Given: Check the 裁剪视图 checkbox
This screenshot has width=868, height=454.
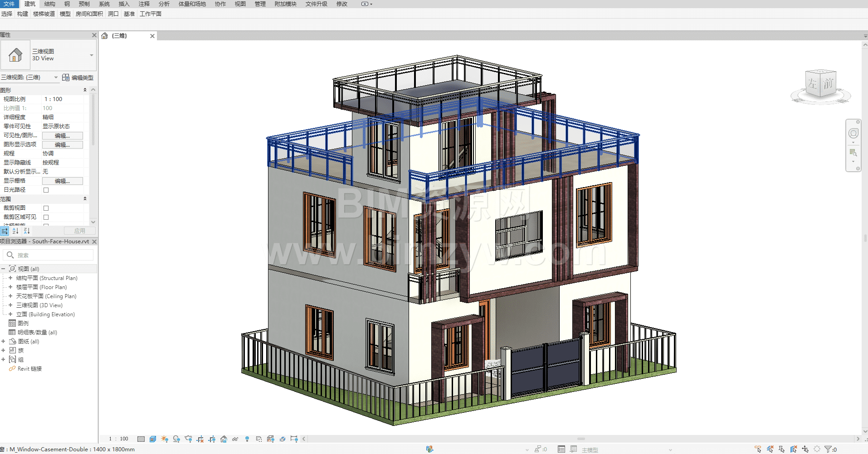Looking at the screenshot, I should click(46, 208).
